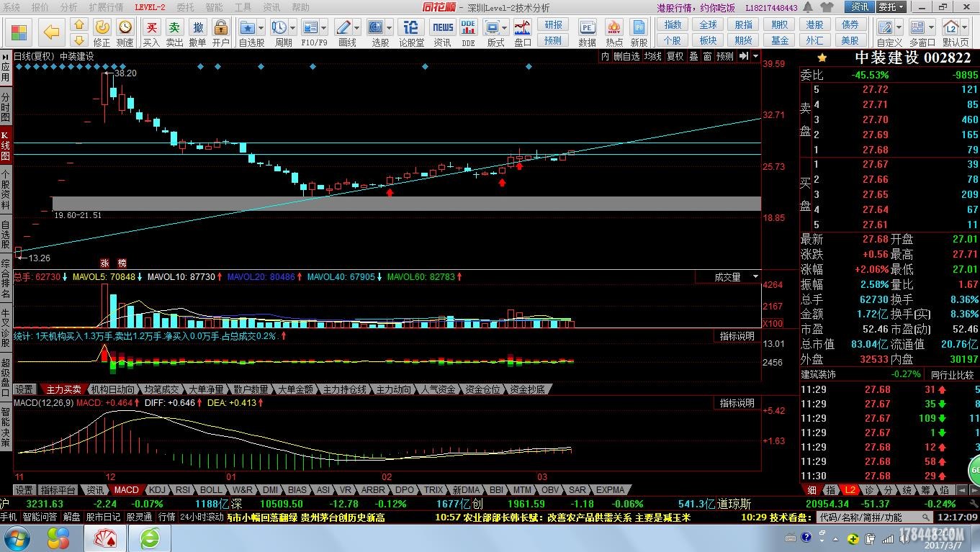This screenshot has width=980, height=552.
Task: Toggle 均线 moving averages display
Action: point(652,56)
